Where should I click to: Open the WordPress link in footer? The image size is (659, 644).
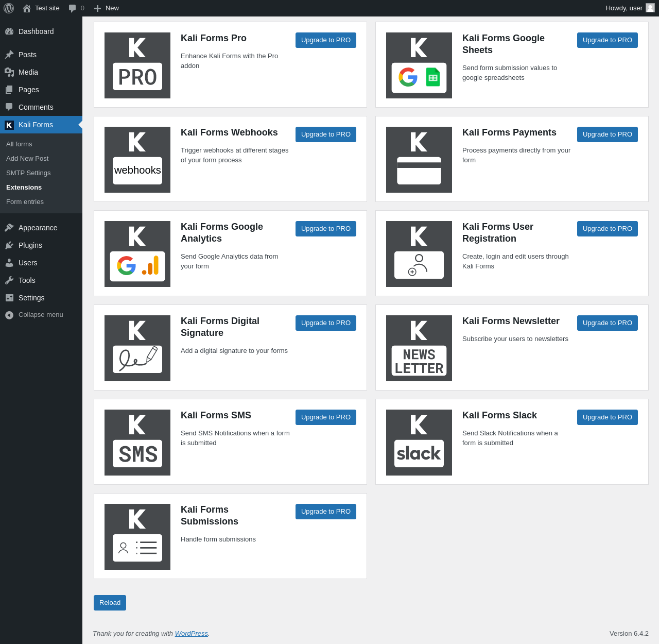(x=192, y=634)
